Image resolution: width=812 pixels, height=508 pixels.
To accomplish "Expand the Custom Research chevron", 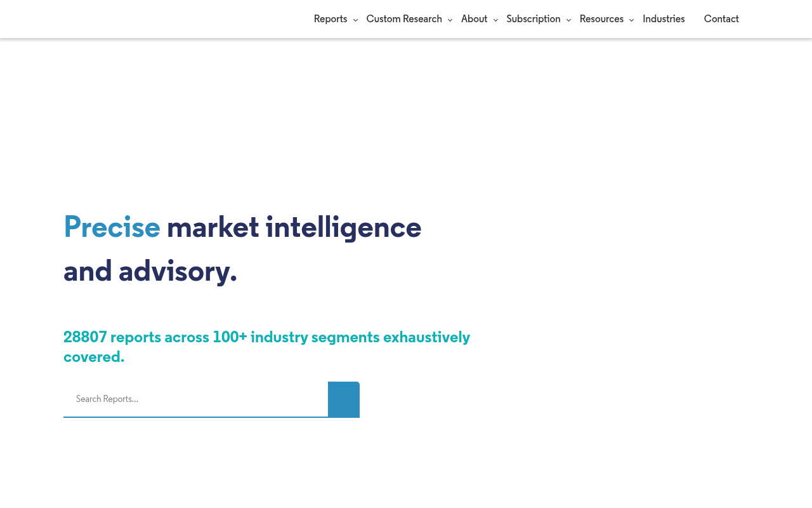I will tap(450, 20).
